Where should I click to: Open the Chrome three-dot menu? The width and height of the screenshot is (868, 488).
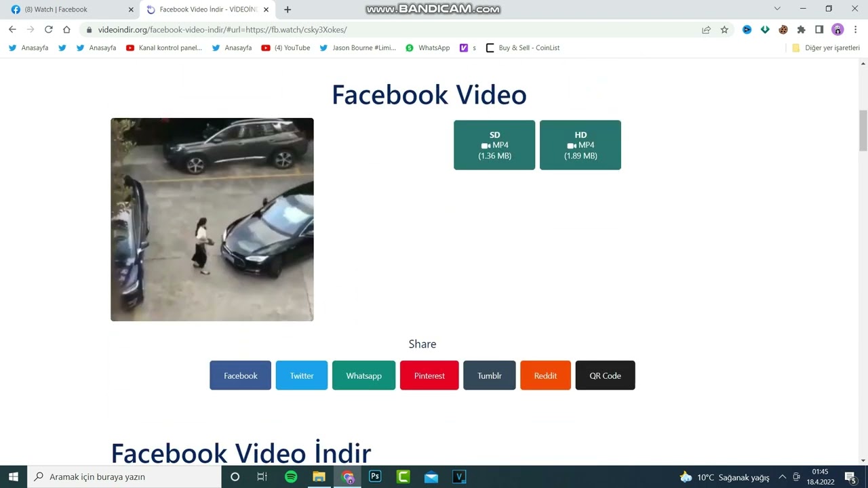(x=855, y=30)
